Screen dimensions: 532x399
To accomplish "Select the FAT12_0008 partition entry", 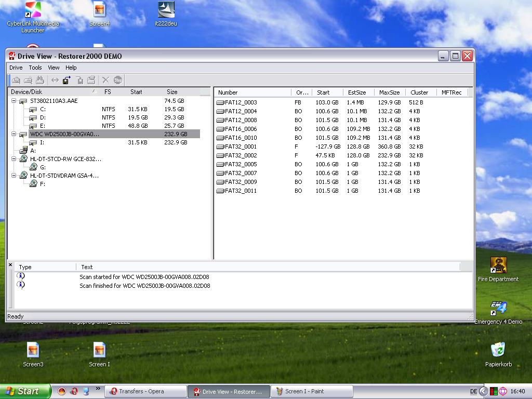I will coord(241,120).
